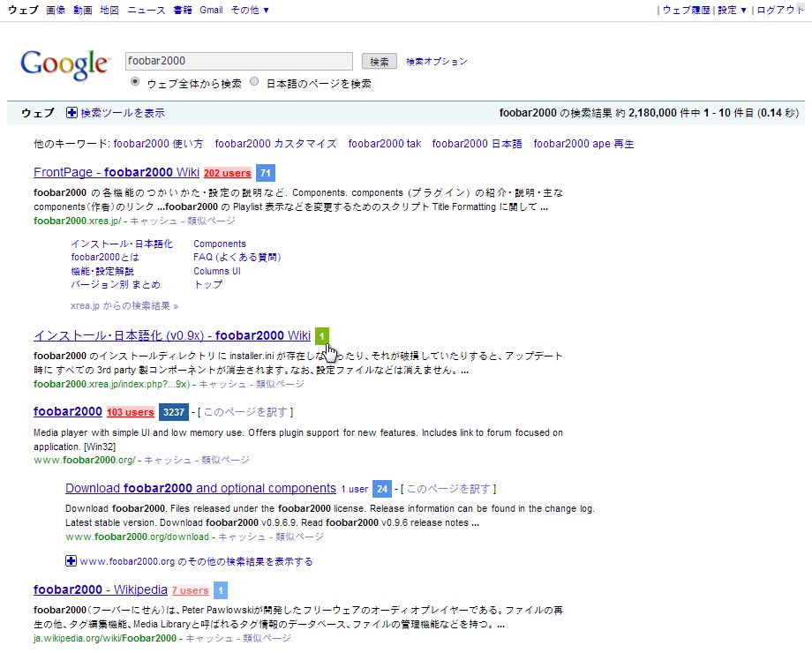Select ウェブ全体から検索 radio button
The image size is (812, 653).
135,82
